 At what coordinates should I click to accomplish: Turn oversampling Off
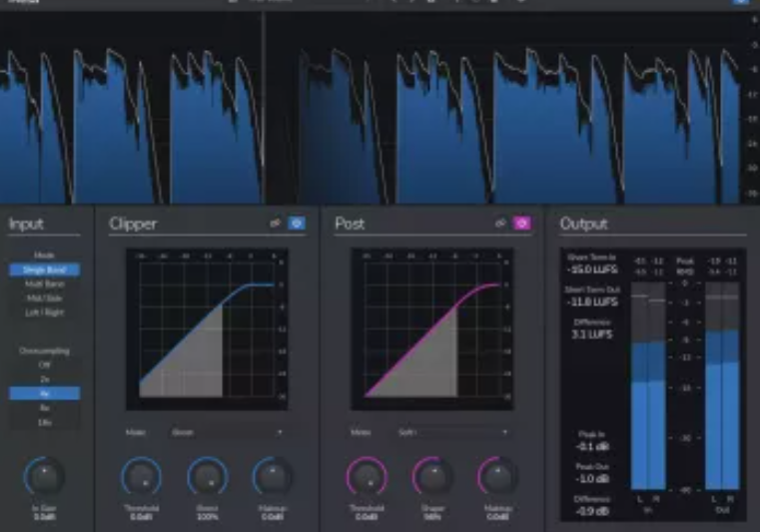coord(44,365)
